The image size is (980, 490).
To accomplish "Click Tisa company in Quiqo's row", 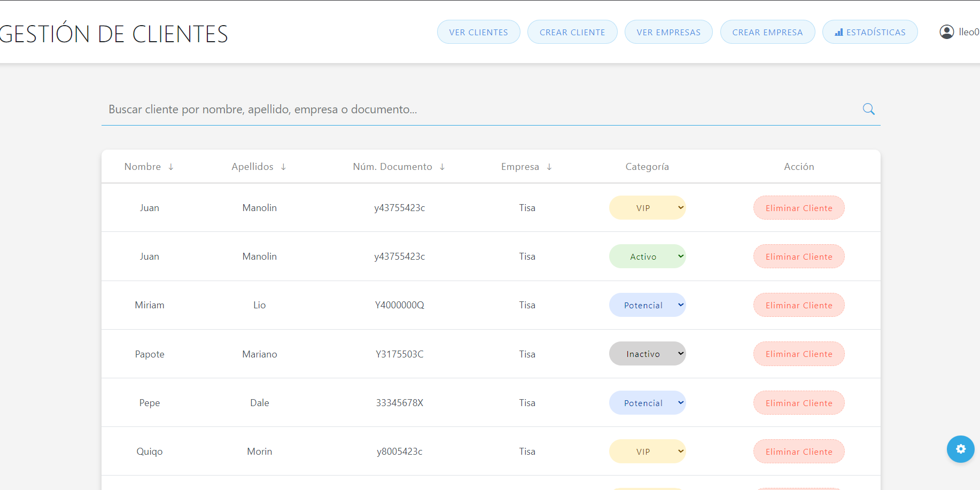I will pyautogui.click(x=527, y=452).
